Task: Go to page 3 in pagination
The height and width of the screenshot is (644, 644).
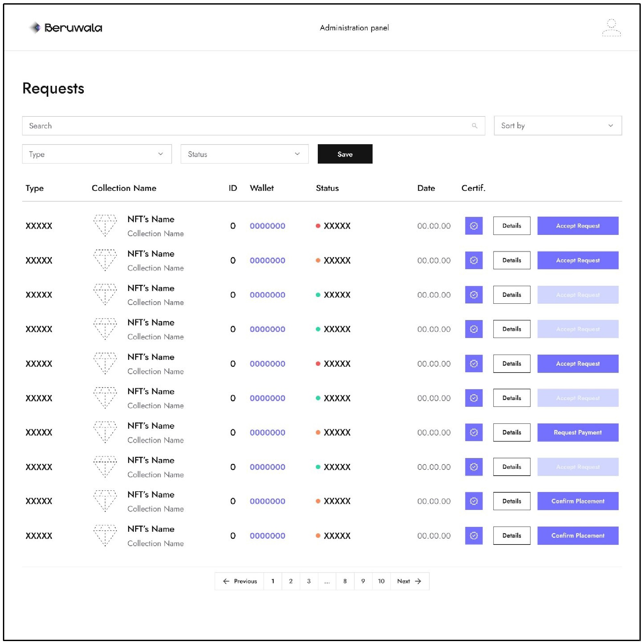Action: pyautogui.click(x=309, y=581)
